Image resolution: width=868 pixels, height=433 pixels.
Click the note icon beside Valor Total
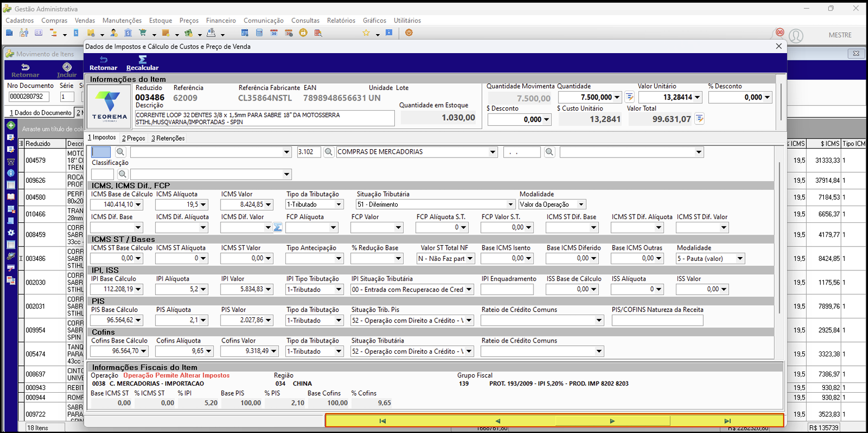(x=699, y=118)
